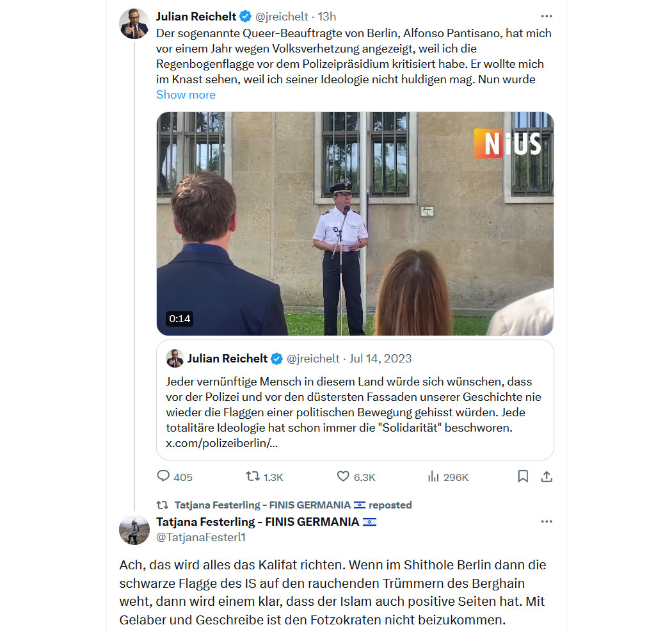Click the repost icon with 1.3K

(253, 476)
